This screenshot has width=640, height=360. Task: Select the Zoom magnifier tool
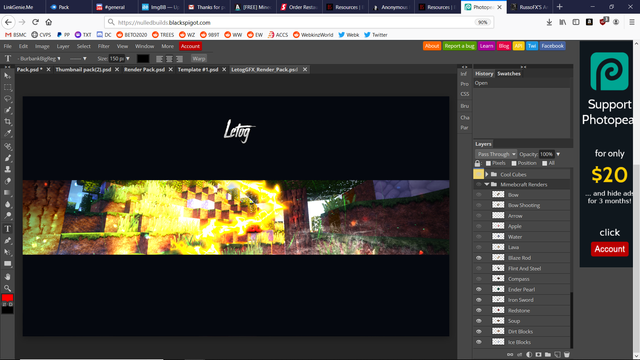point(7,288)
